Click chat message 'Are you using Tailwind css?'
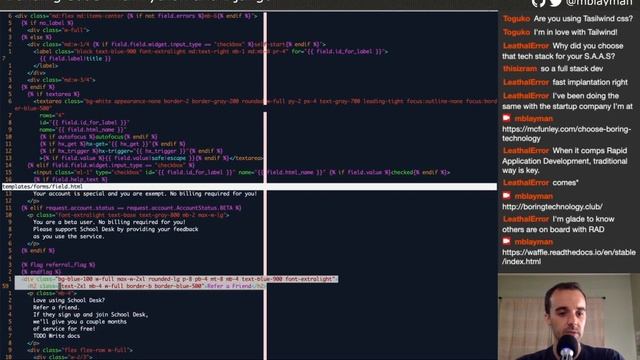 click(583, 19)
